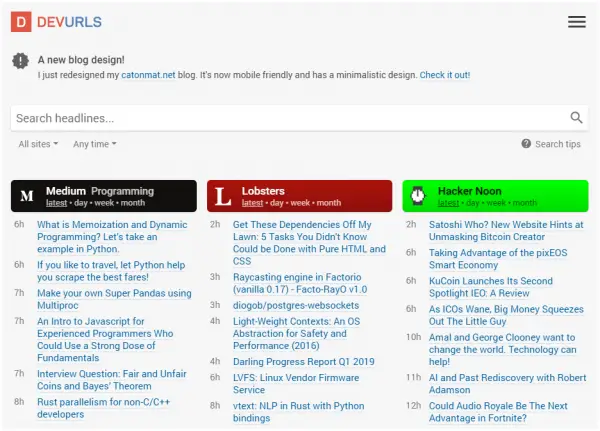Select Medium latest tab
The width and height of the screenshot is (600, 431).
(x=56, y=203)
